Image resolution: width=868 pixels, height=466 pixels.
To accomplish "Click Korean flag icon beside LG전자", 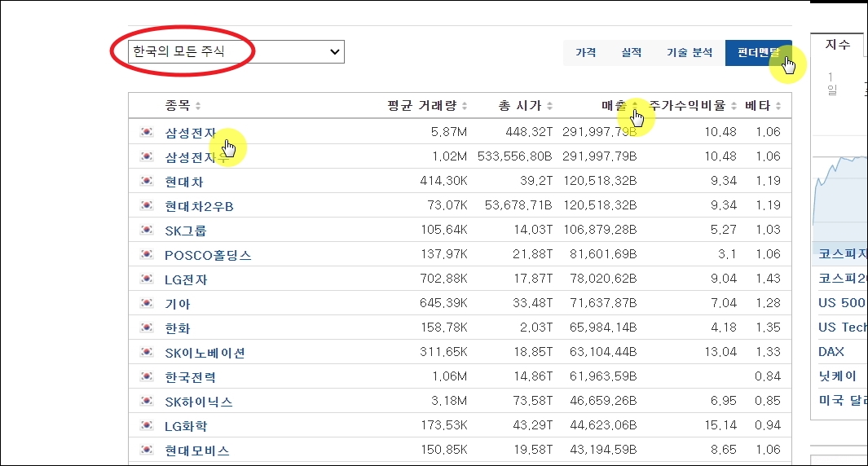I will tap(147, 279).
